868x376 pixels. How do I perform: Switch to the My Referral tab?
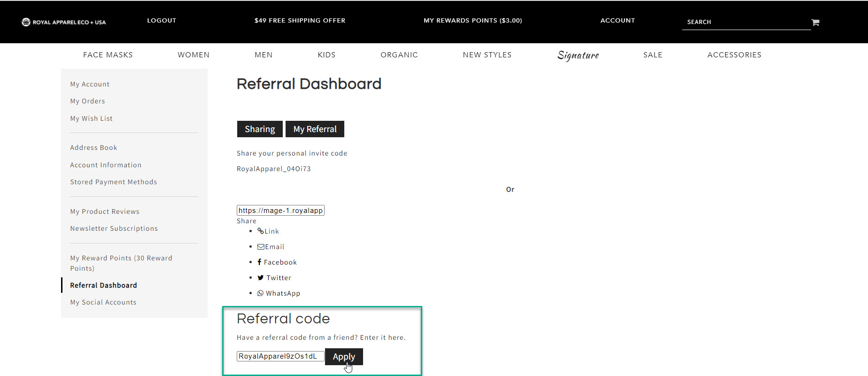tap(315, 129)
